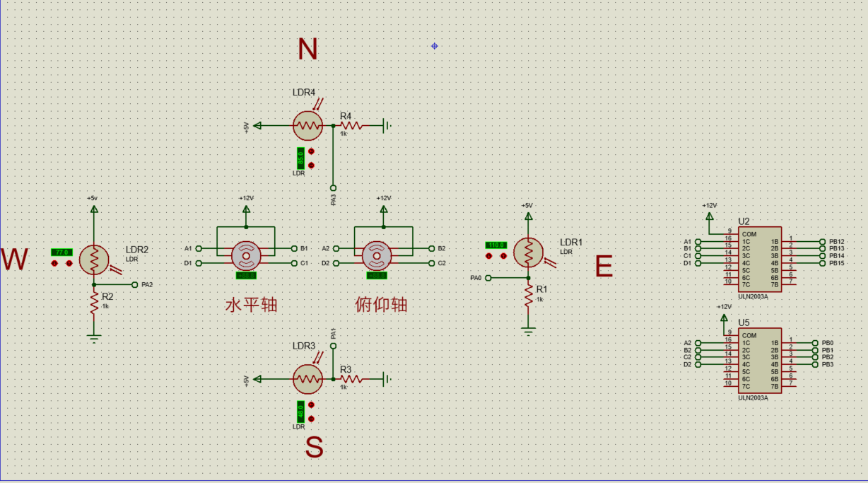Select the 俯仰轴 stepper motor symbol

point(375,256)
